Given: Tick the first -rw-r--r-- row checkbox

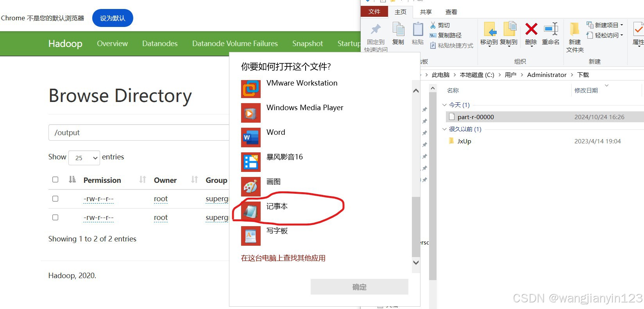Looking at the screenshot, I should click(55, 199).
